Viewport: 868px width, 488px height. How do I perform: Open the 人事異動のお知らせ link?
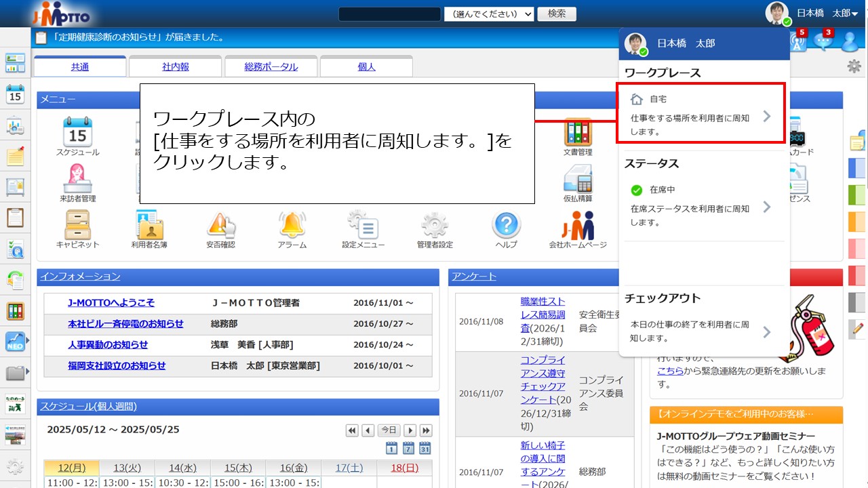pyautogui.click(x=108, y=344)
